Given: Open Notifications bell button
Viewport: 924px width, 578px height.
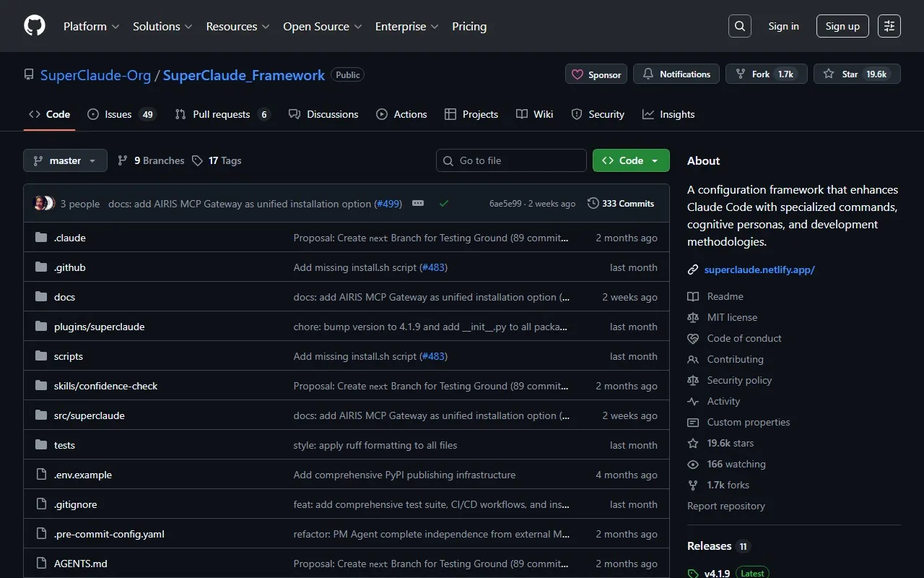Looking at the screenshot, I should (676, 74).
